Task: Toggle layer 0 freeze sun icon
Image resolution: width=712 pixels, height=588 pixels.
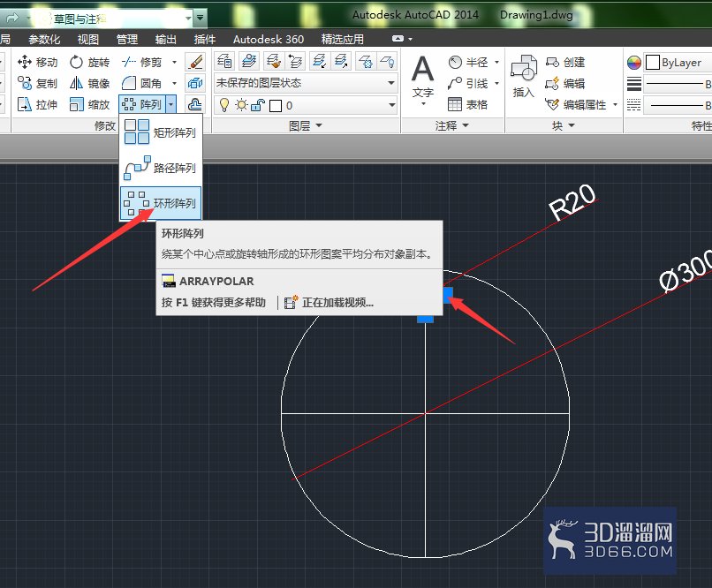Action: pyautogui.click(x=241, y=105)
